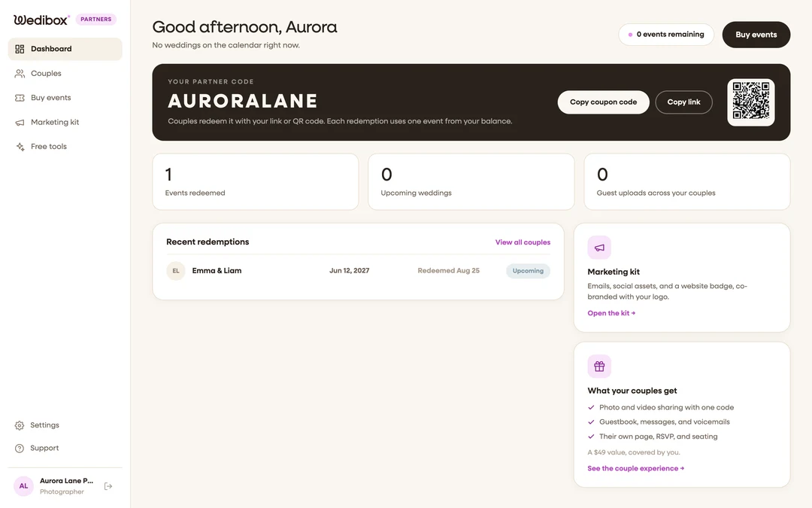Open the Dashboard menu item

(65, 49)
